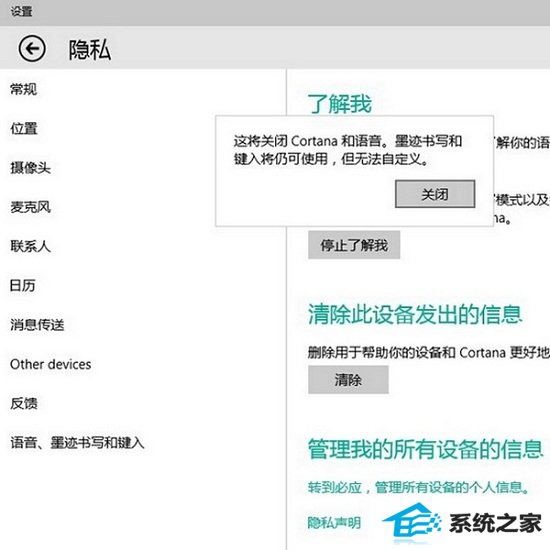
Task: Open the 隐私声明 link
Action: (x=334, y=523)
